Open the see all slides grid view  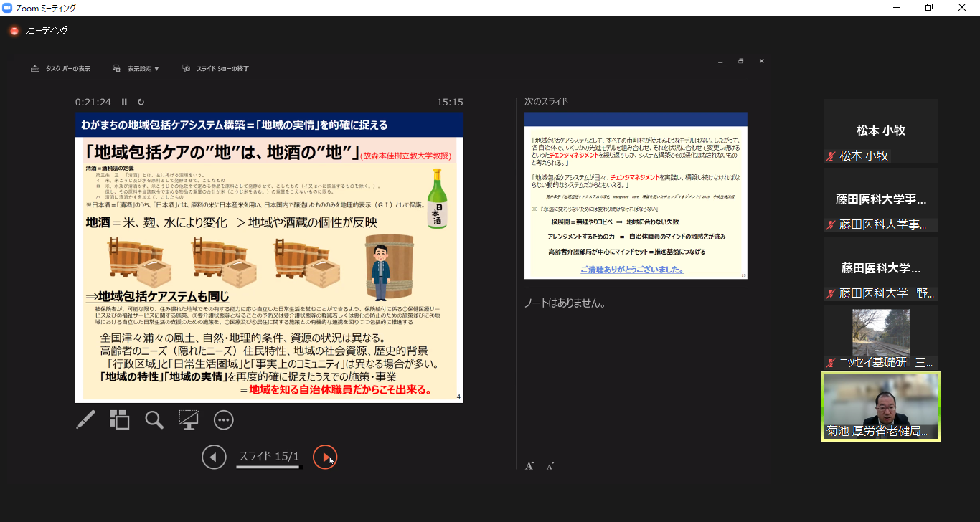pyautogui.click(x=119, y=419)
